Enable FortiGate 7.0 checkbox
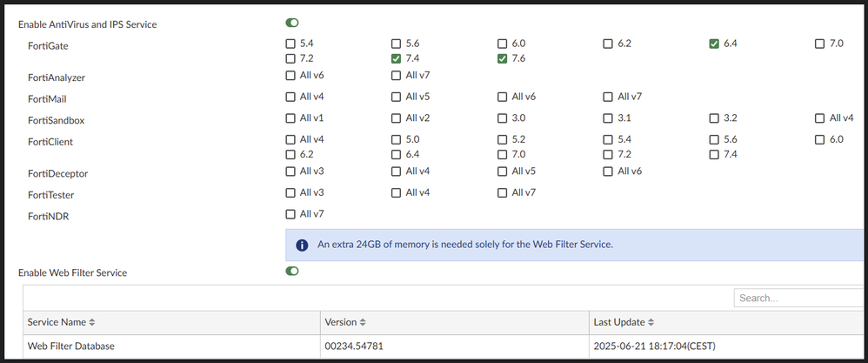 [820, 44]
